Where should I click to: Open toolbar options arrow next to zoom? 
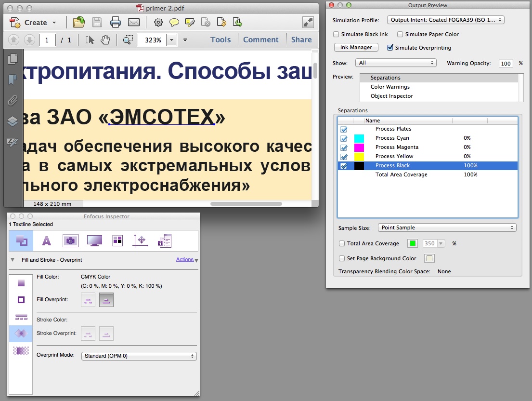(185, 40)
